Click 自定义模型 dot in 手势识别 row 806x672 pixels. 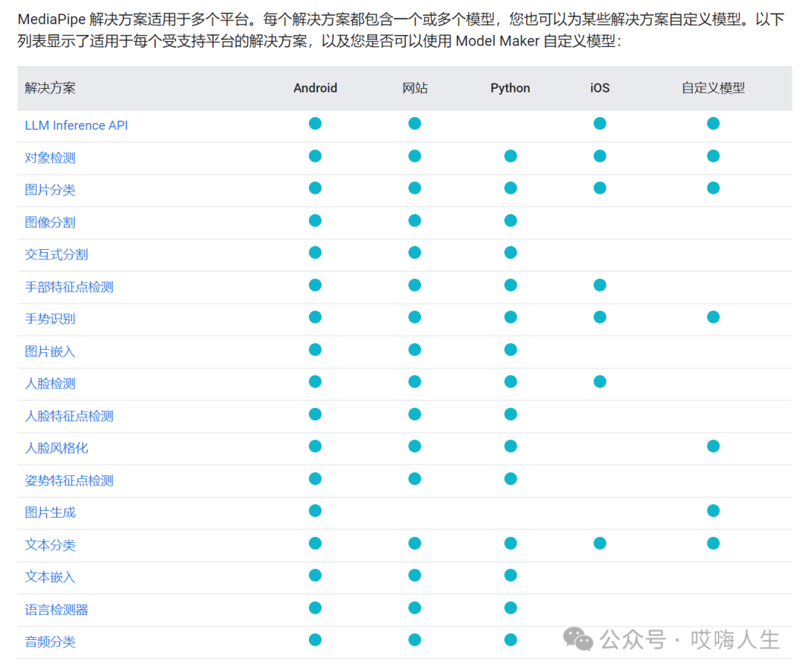click(x=713, y=317)
